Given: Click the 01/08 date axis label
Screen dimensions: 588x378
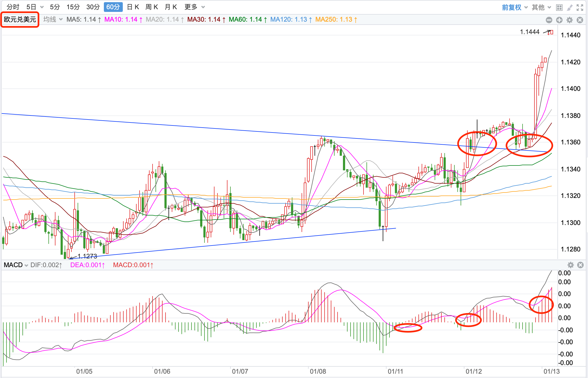Looking at the screenshot, I should tap(318, 371).
